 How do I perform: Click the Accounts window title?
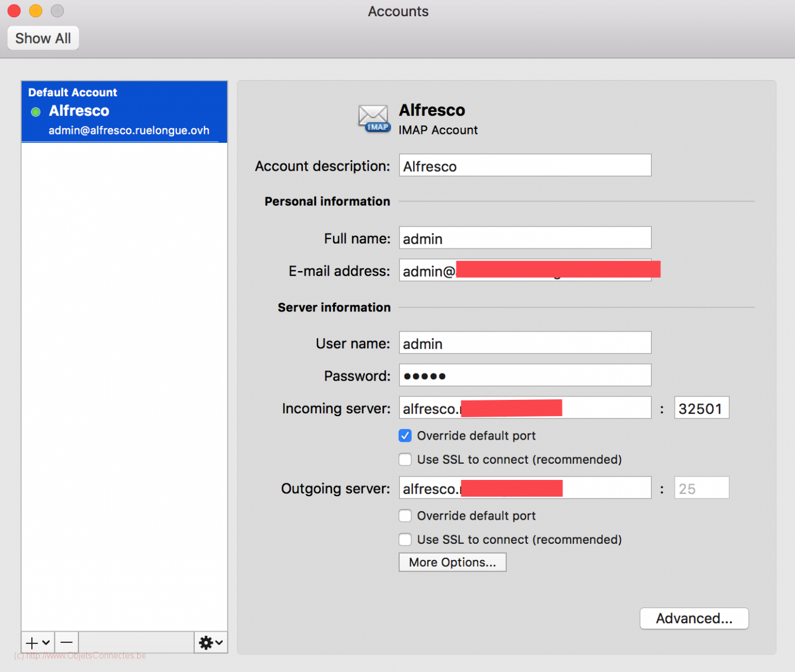398,11
